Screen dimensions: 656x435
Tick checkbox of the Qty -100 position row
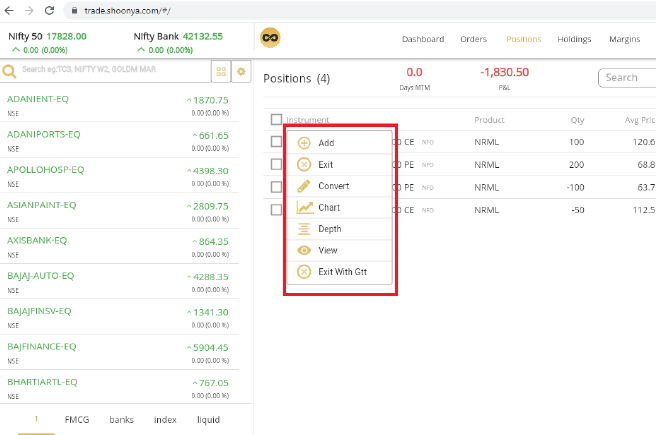tap(276, 187)
